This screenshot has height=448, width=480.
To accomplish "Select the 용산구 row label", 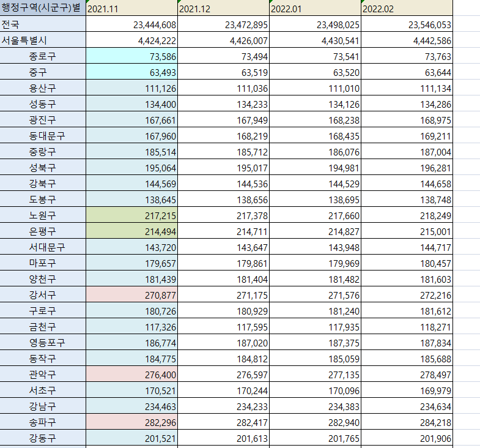I will (43, 88).
